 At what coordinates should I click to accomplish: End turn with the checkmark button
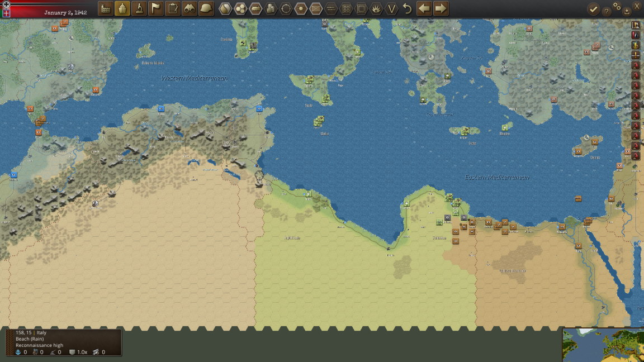[593, 9]
